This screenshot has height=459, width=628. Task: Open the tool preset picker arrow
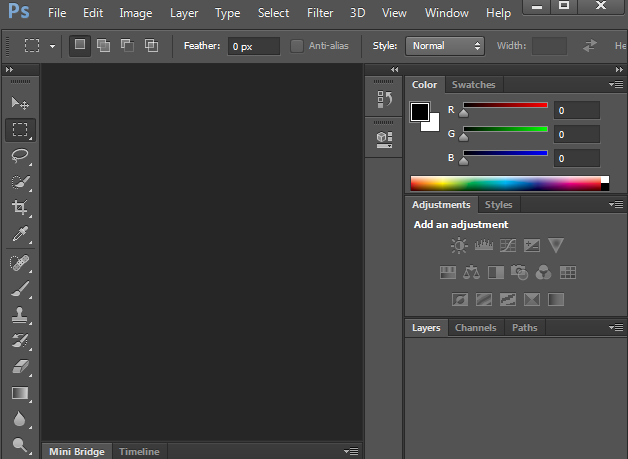pos(52,46)
